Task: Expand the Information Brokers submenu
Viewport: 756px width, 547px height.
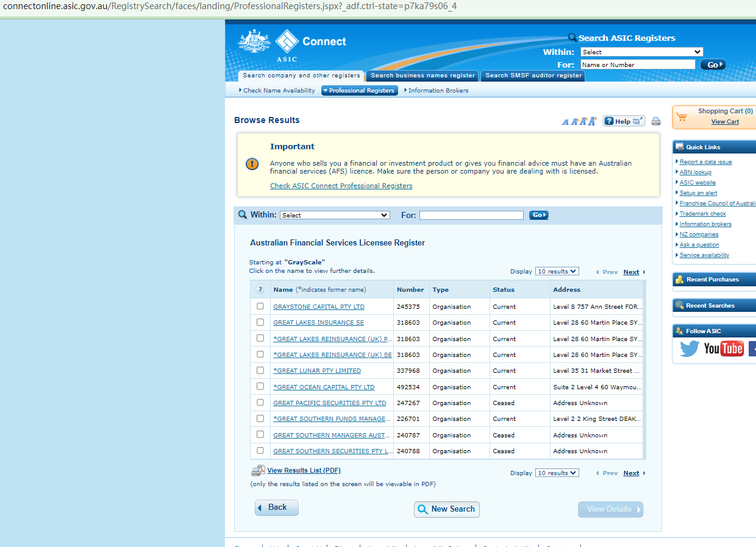Action: (x=437, y=90)
